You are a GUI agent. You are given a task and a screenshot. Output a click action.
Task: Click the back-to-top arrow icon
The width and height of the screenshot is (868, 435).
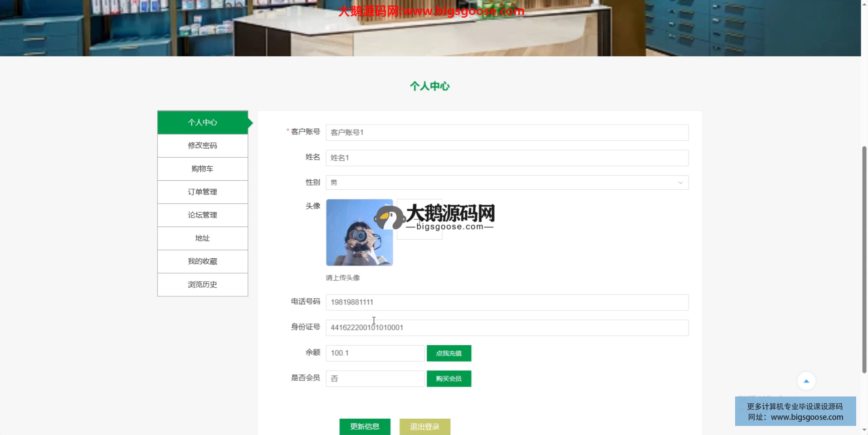click(x=806, y=381)
